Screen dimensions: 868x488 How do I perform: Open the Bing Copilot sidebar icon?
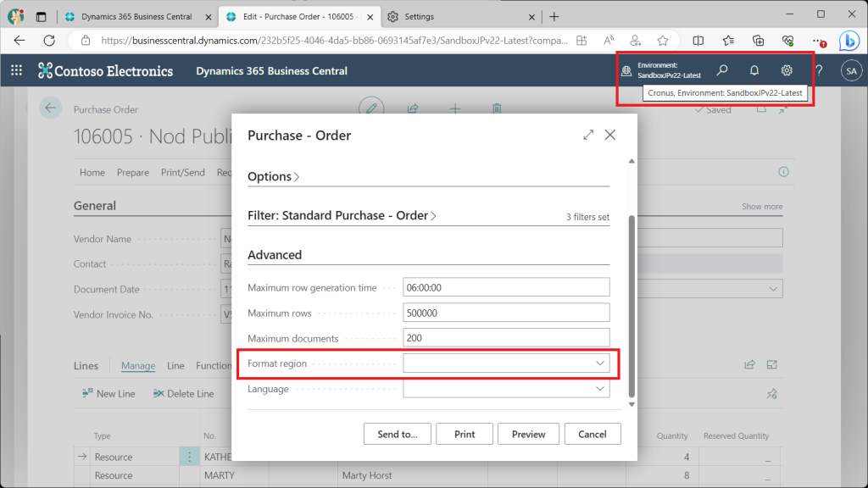849,41
